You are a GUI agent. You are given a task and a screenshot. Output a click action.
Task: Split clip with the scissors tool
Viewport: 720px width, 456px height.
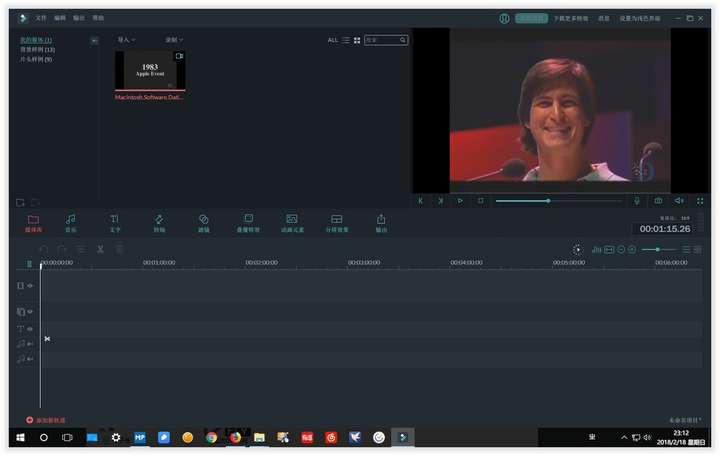(100, 249)
